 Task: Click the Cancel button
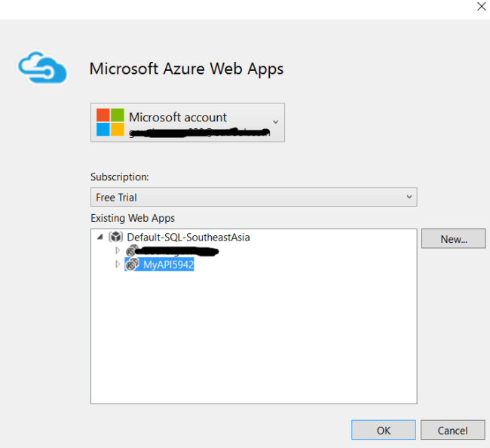[452, 430]
